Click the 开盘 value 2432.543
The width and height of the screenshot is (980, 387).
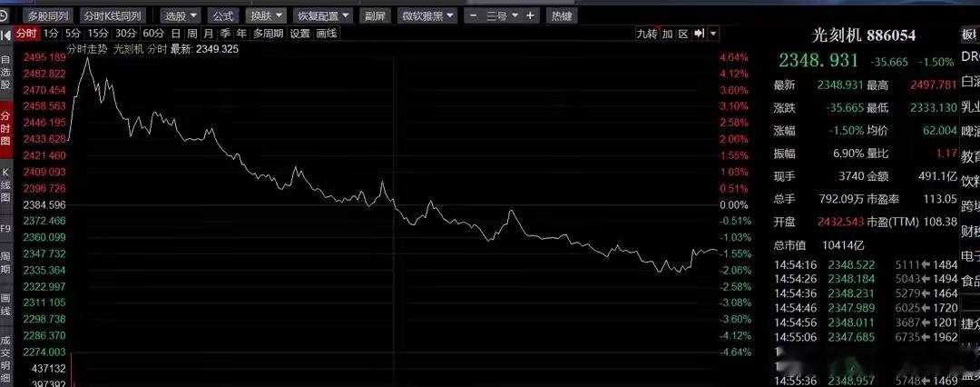(x=840, y=222)
